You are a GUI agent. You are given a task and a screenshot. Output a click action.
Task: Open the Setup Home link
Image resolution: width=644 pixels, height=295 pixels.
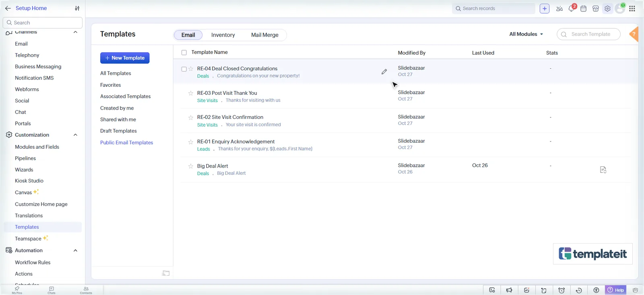coord(31,8)
